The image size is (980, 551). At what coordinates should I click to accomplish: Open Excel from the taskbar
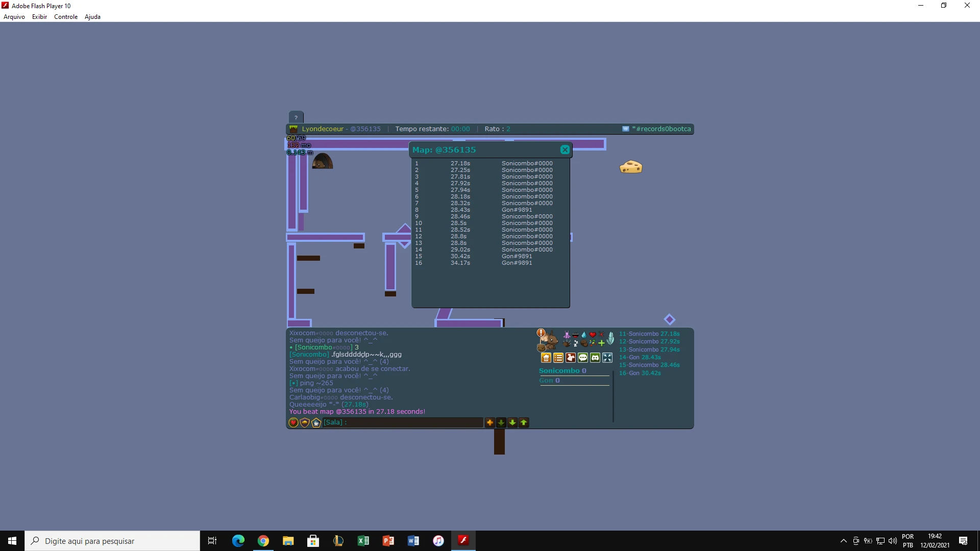(x=363, y=541)
